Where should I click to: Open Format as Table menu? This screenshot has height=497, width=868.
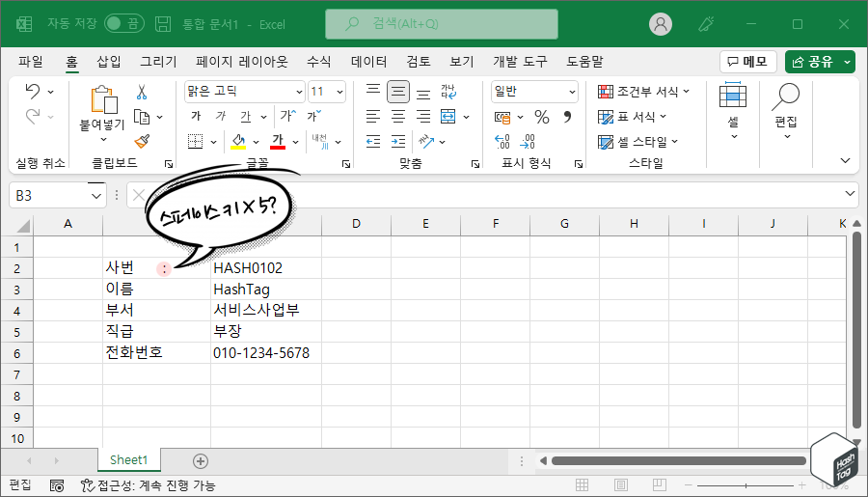coord(632,117)
